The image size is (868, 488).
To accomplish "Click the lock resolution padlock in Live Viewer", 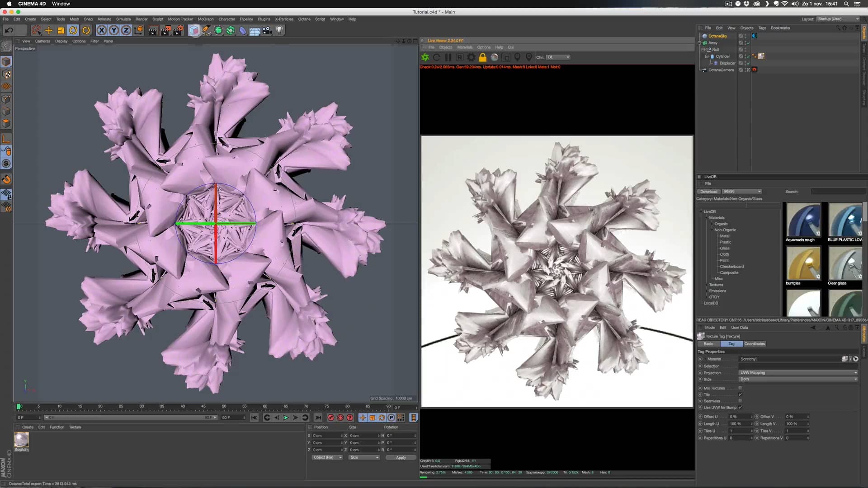I will [x=482, y=57].
